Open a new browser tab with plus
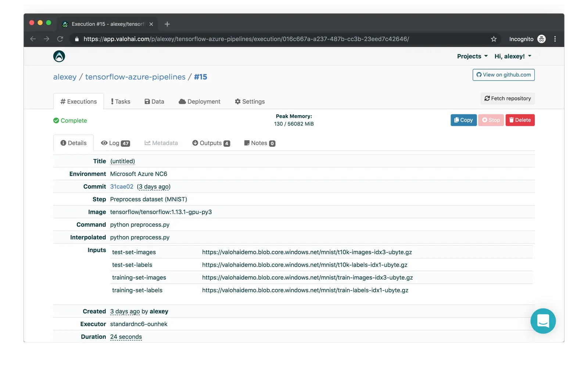This screenshot has height=376, width=588. (x=167, y=24)
